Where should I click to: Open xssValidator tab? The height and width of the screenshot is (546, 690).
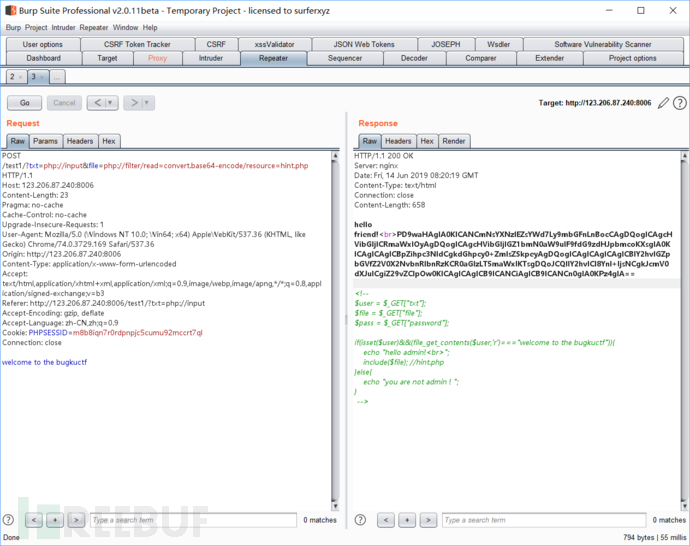[275, 44]
